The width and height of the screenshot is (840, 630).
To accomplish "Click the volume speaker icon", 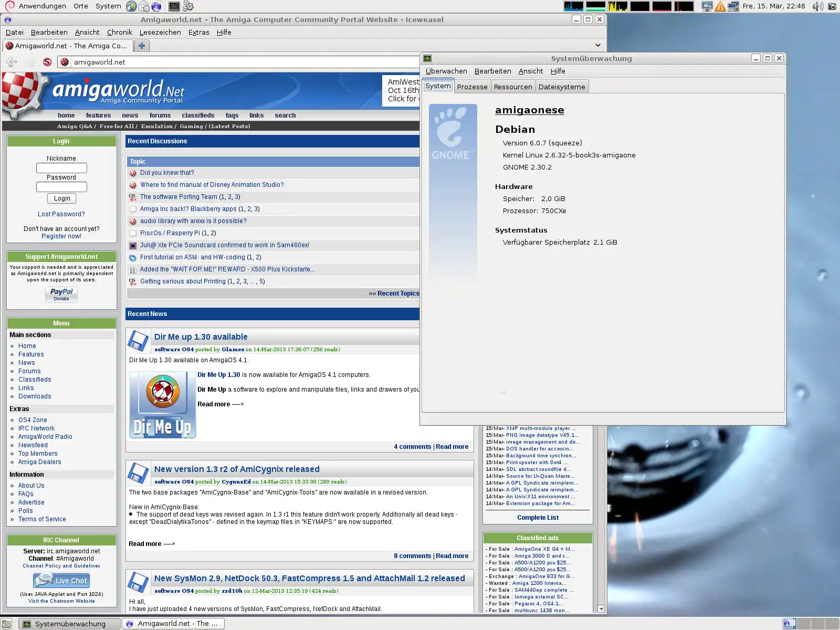I will 817,6.
